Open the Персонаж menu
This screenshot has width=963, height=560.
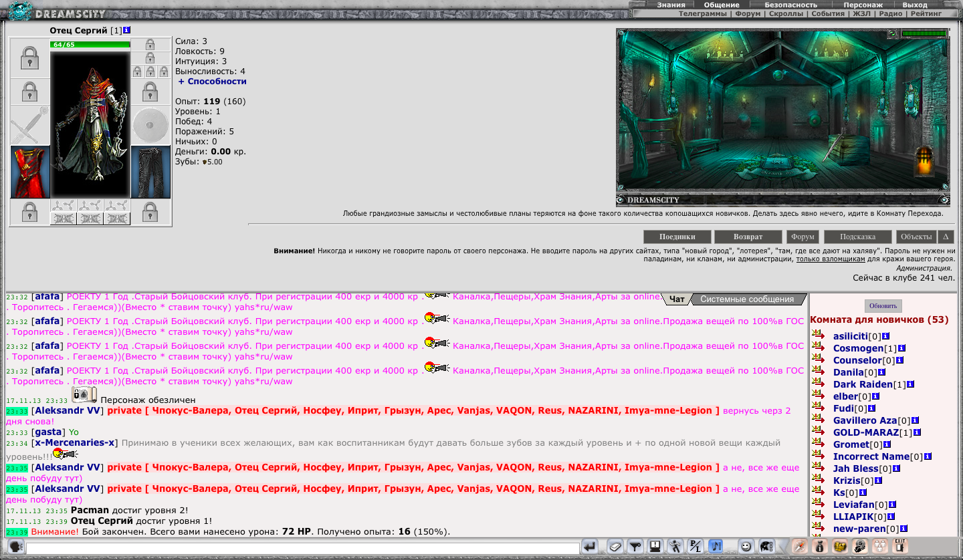[x=863, y=5]
